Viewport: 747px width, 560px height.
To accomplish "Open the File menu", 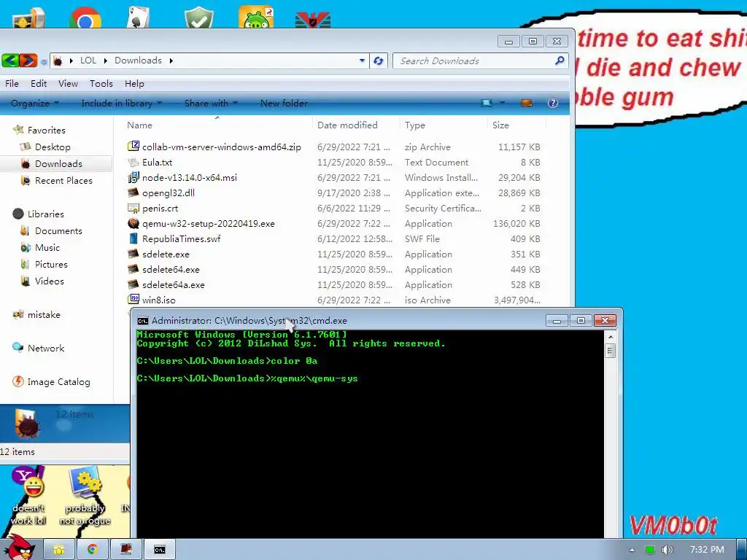I will [12, 83].
